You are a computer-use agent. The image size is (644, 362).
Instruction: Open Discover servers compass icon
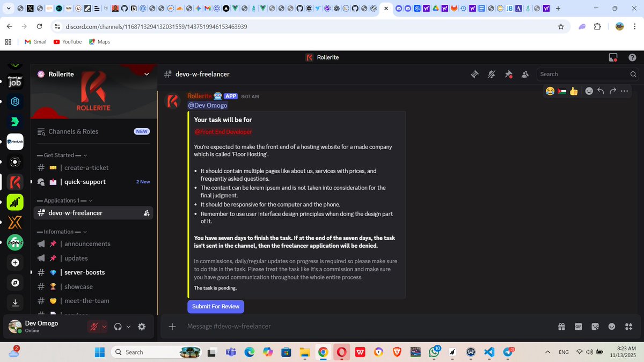tap(15, 283)
